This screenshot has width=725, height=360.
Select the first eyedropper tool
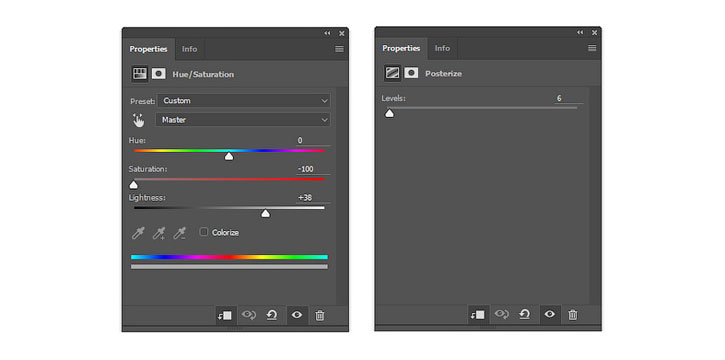click(x=138, y=233)
